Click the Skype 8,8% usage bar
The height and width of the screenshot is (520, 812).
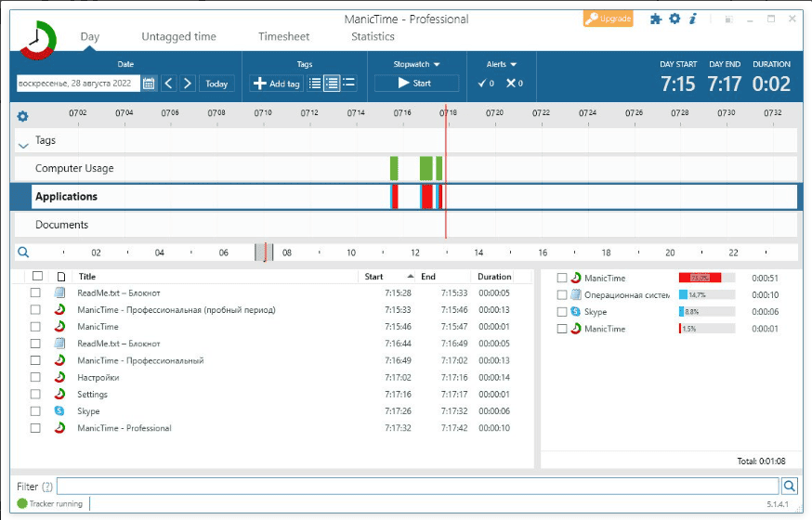point(682,311)
